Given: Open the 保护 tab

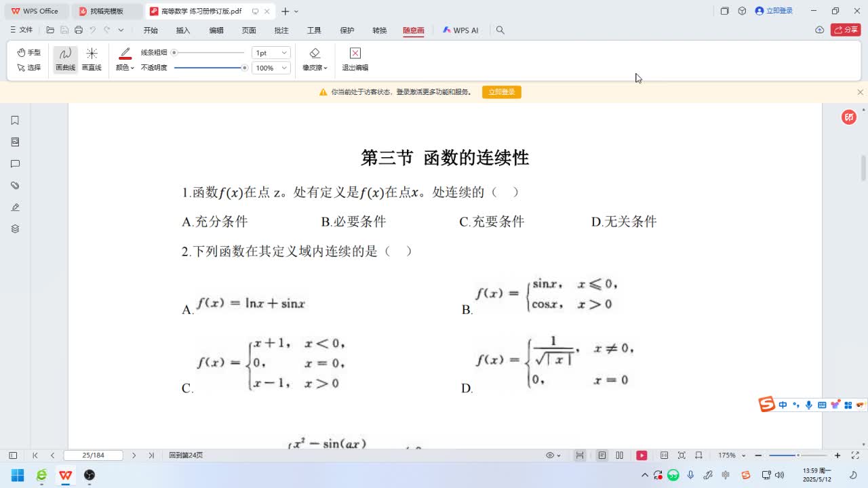Looking at the screenshot, I should [x=347, y=30].
